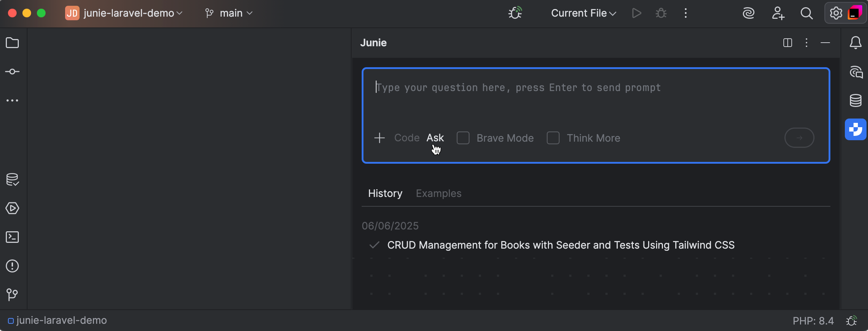
Task: Open CRUD Management for Books history task
Action: tap(561, 245)
